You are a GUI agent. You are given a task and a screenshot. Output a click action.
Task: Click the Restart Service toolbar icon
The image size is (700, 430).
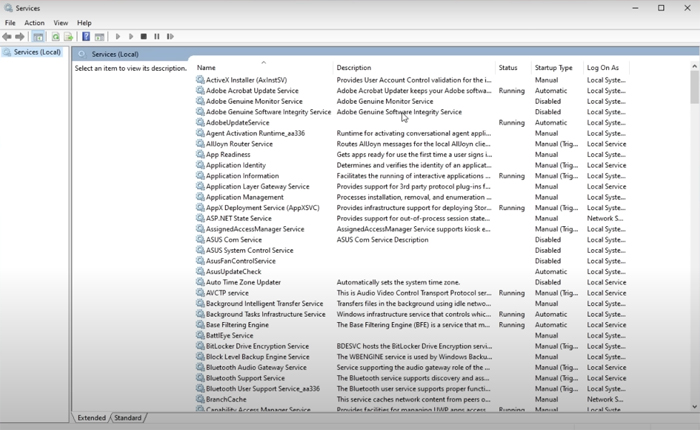pos(170,37)
